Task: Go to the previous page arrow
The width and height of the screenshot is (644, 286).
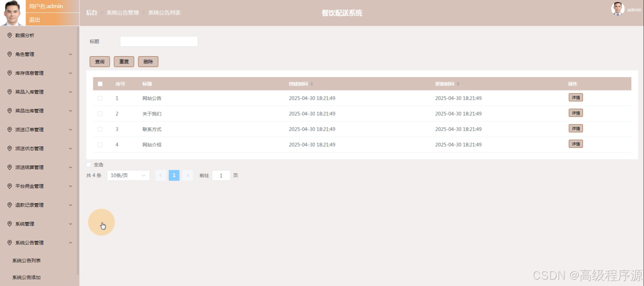Action: 160,175
